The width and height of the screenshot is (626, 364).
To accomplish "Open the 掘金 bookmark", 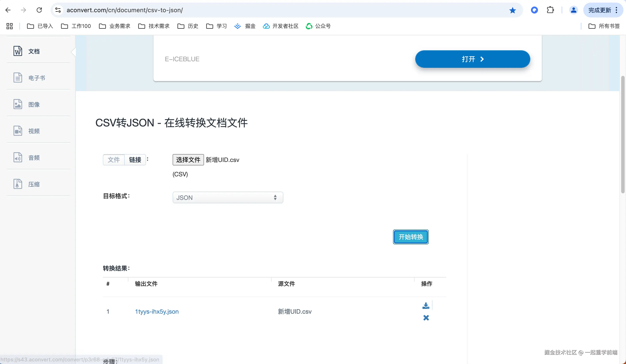I will coord(245,26).
